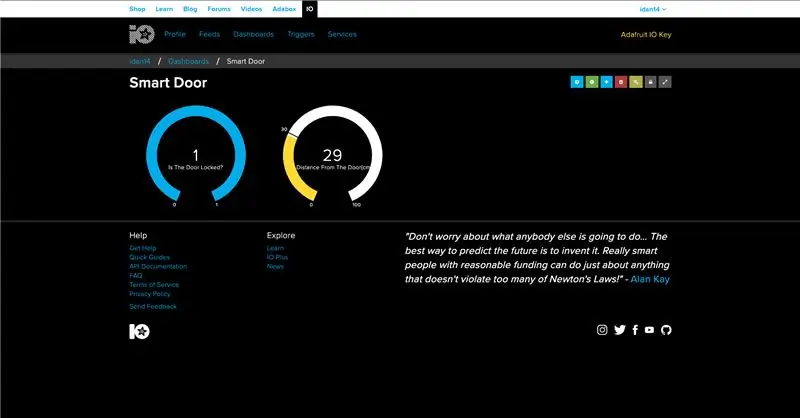Add a new block with blue plus icon
Screen dimensions: 800x418
606,82
